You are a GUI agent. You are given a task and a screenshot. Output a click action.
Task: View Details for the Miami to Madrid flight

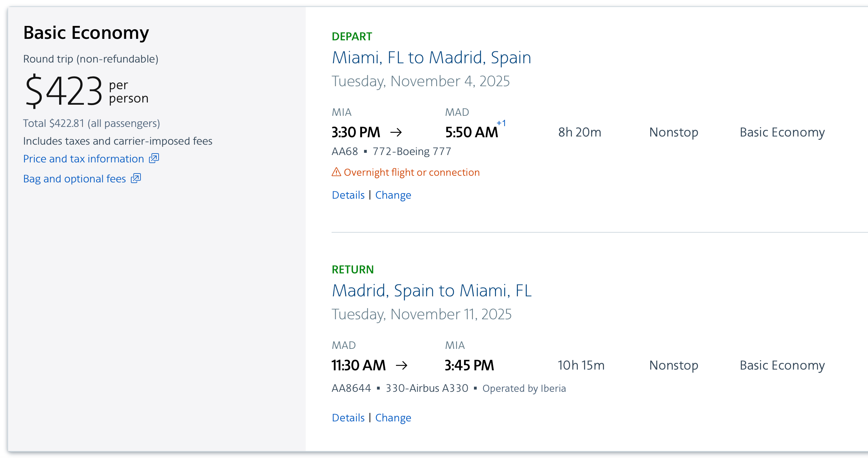(x=348, y=195)
